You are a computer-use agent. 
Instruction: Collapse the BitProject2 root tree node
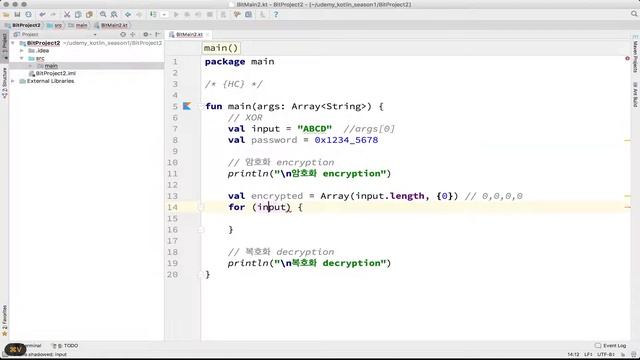pos(13,43)
